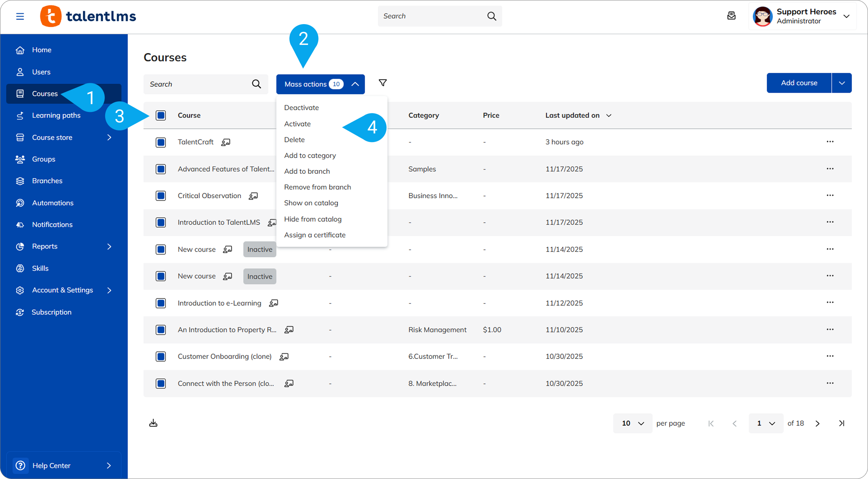Collapse the Mass actions button
This screenshot has width=868, height=479.
coord(320,84)
